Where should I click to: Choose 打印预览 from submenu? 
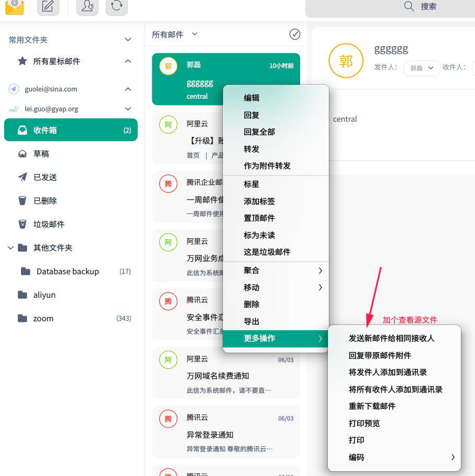point(394,423)
